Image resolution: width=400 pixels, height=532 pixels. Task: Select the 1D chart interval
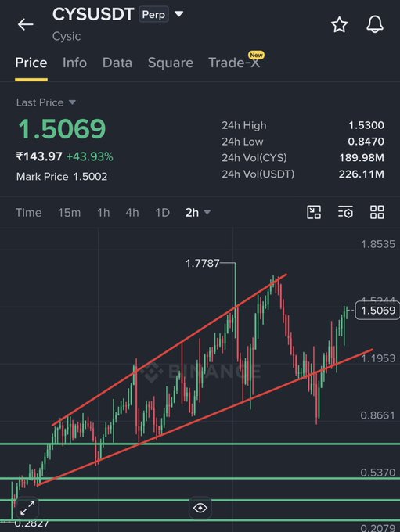[162, 212]
